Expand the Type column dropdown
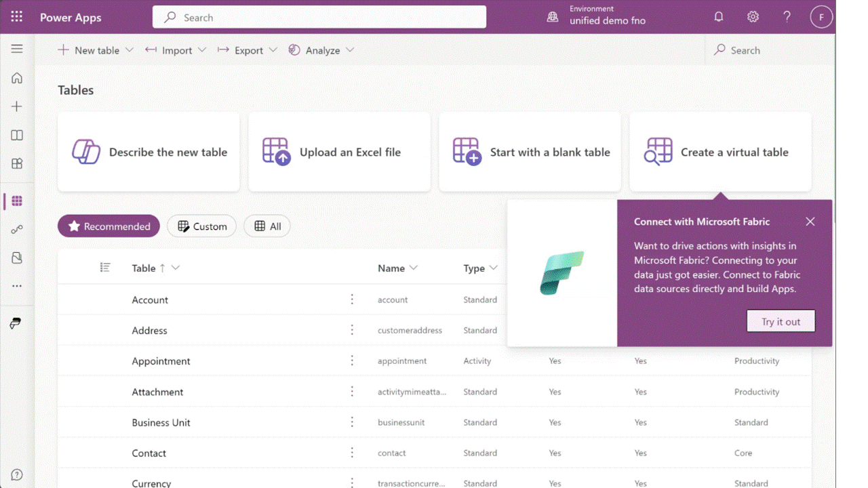 [492, 268]
